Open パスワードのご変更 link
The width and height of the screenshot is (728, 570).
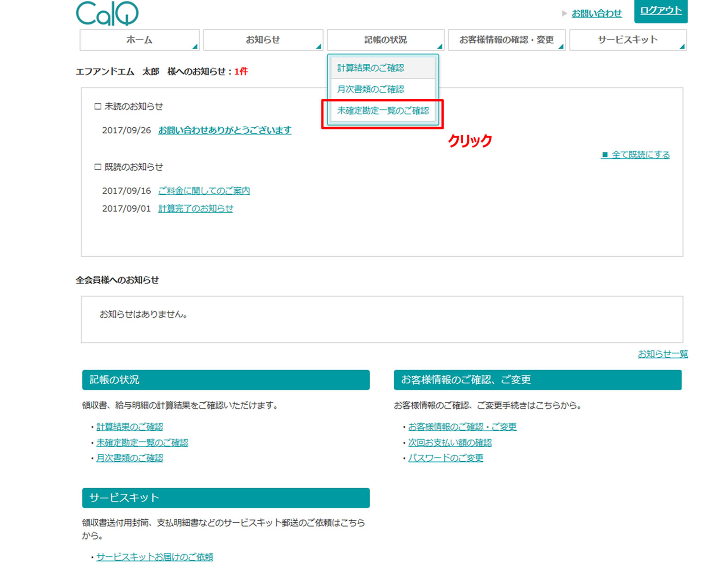446,458
